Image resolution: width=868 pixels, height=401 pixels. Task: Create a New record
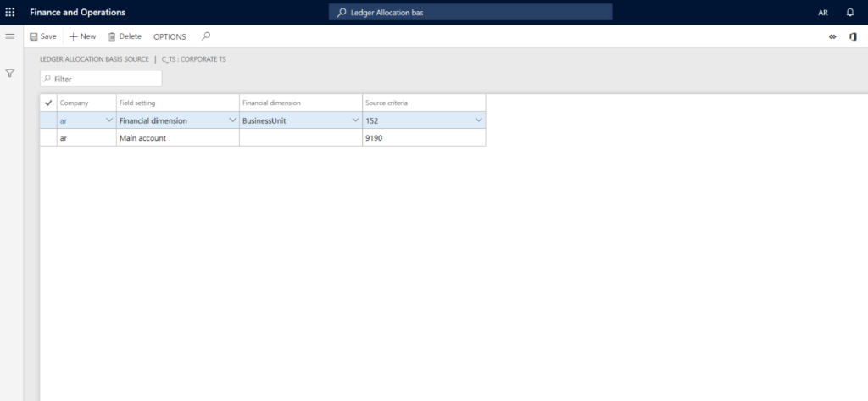tap(83, 36)
